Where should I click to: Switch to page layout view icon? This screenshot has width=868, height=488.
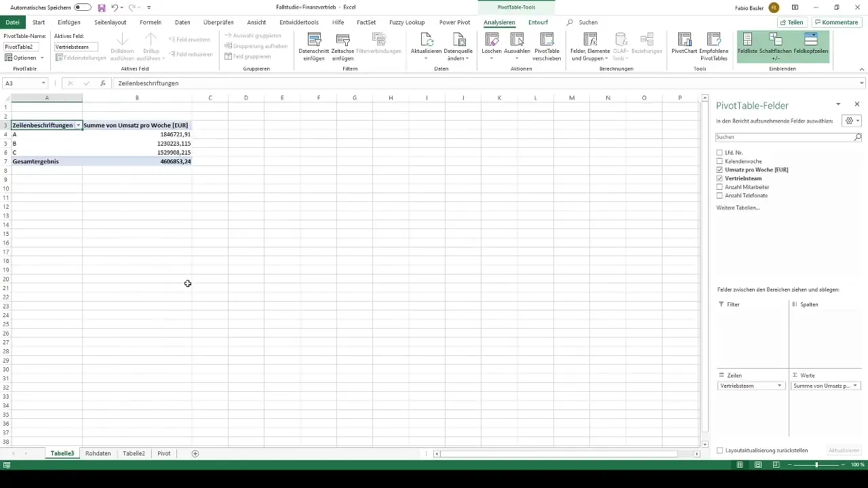[x=758, y=465]
